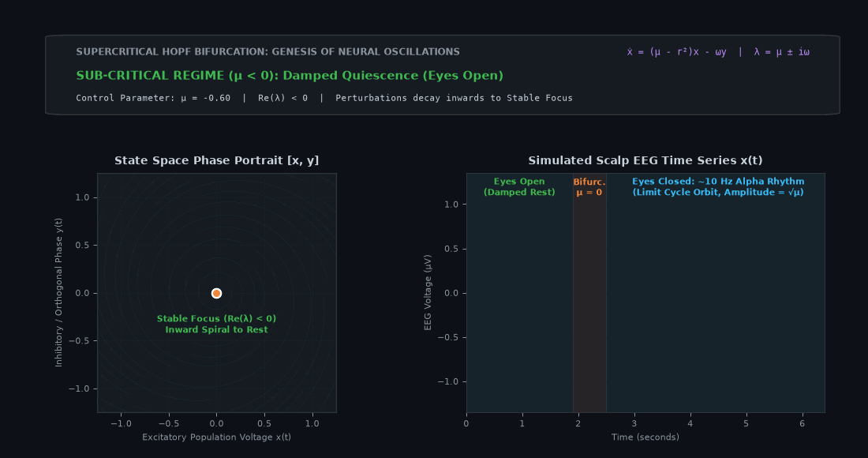Click the "Excitatory Population Voltage x(t)" axis label
868x458 pixels.
tap(216, 437)
